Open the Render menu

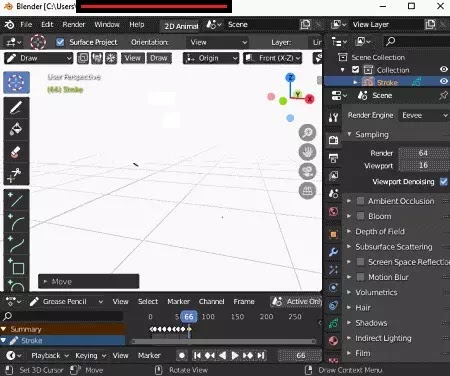click(x=74, y=25)
